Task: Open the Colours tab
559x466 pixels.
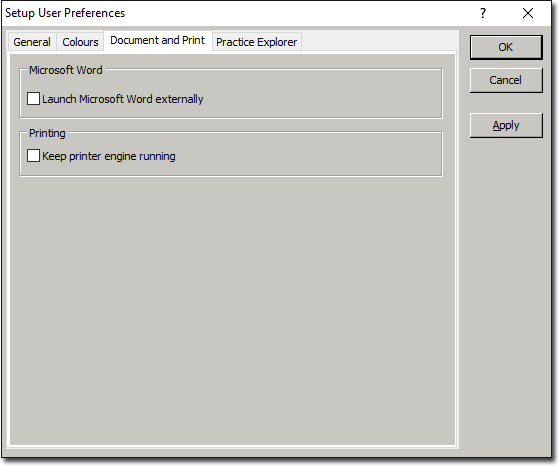Action: [80, 42]
